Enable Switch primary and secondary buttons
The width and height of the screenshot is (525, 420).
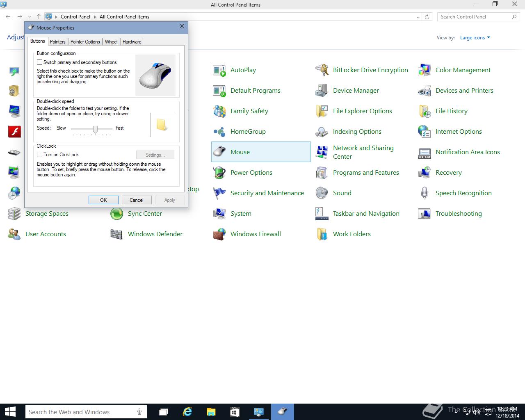click(39, 62)
